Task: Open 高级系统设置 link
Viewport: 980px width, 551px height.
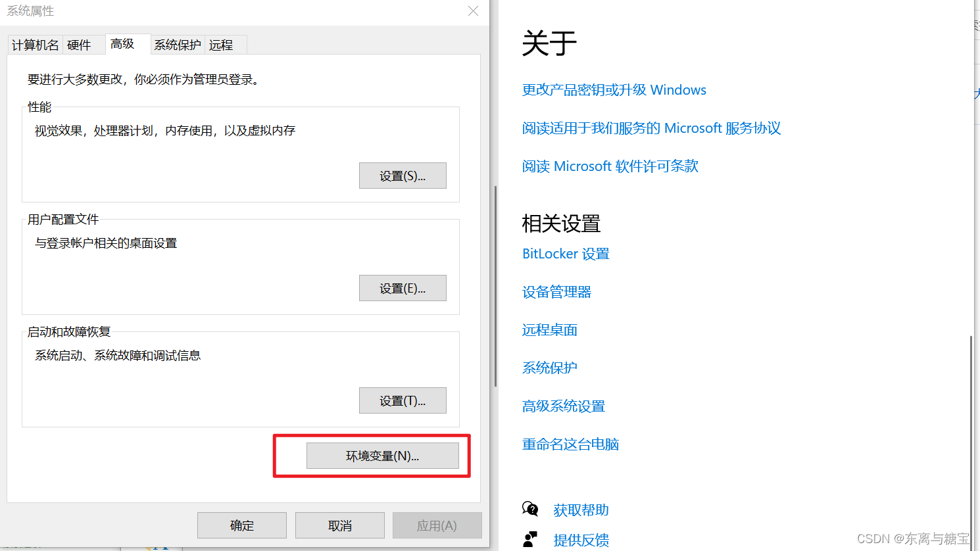Action: coord(564,406)
